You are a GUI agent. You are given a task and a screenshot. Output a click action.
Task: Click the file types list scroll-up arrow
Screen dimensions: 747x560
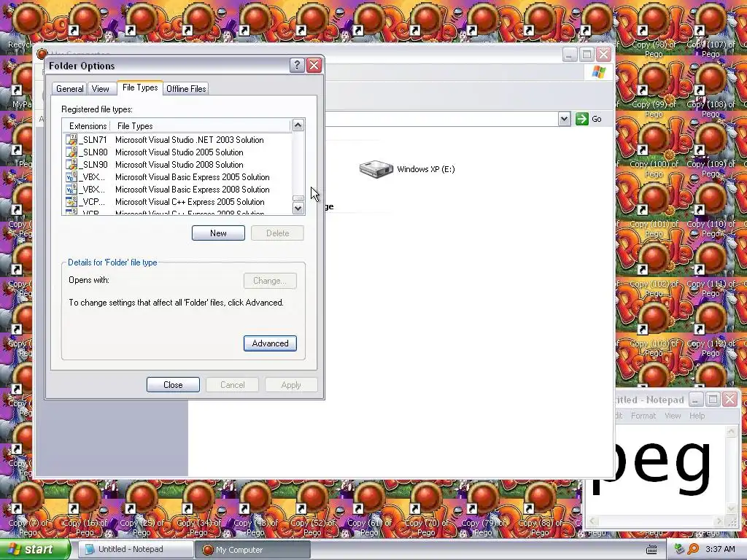pos(298,125)
